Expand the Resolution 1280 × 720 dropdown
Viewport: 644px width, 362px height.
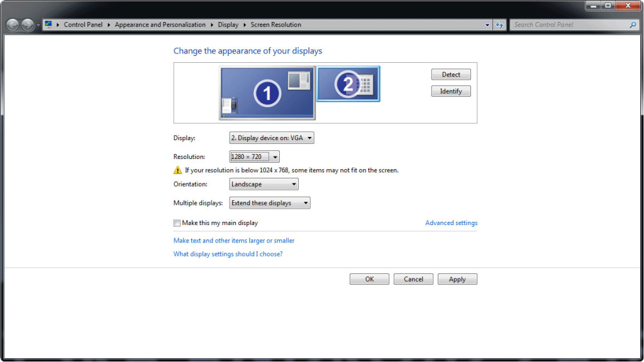coord(254,156)
